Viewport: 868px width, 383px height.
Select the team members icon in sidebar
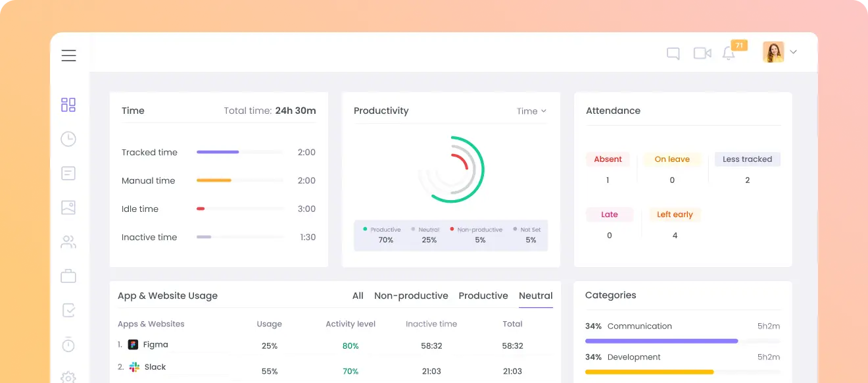point(68,242)
